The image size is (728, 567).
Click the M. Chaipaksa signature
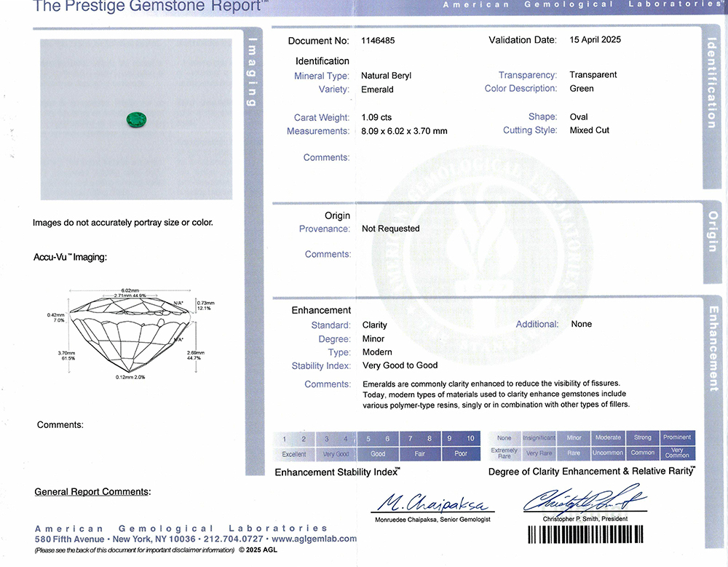click(x=434, y=502)
